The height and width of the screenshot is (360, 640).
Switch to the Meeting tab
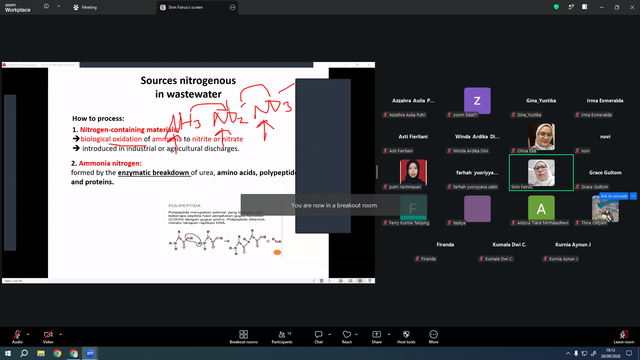click(85, 7)
